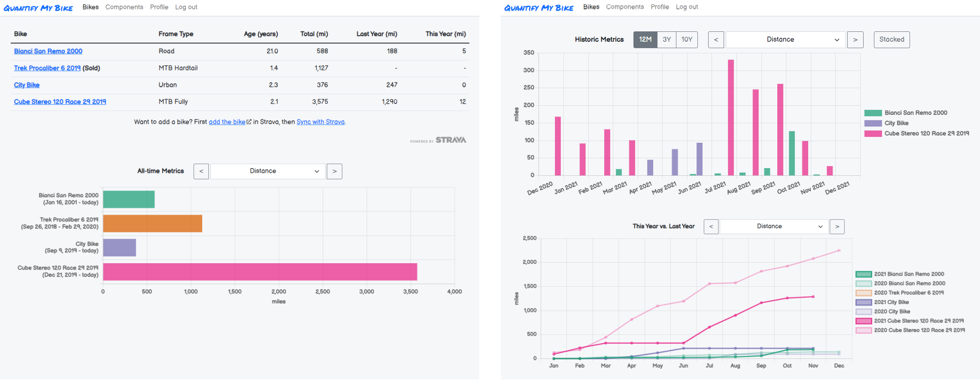Click the external link icon after 'add the bike'
Screen dimensions: 980x386
(249, 122)
